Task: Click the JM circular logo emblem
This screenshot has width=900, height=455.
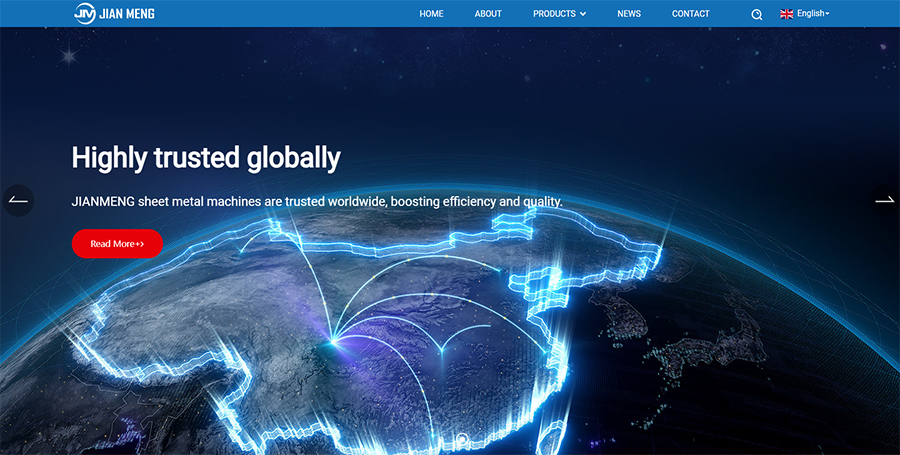Action: tap(84, 14)
